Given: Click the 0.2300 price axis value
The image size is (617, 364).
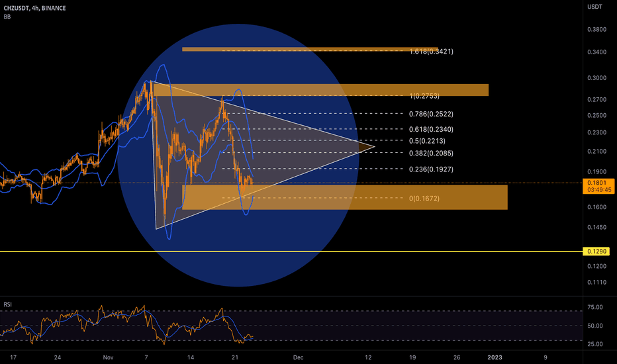Looking at the screenshot, I should coord(596,132).
